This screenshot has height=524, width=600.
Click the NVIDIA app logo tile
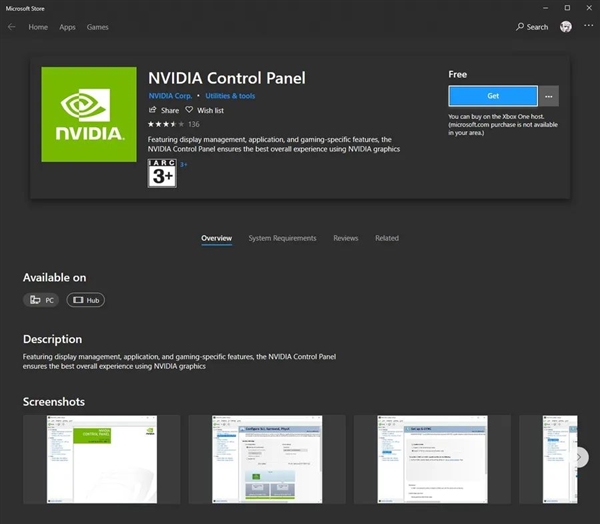(x=89, y=114)
